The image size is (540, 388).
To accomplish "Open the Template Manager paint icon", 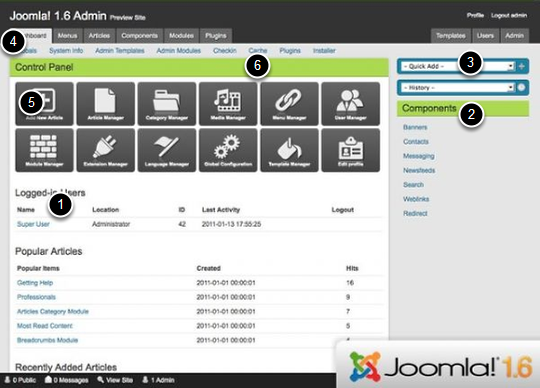I will click(x=289, y=150).
